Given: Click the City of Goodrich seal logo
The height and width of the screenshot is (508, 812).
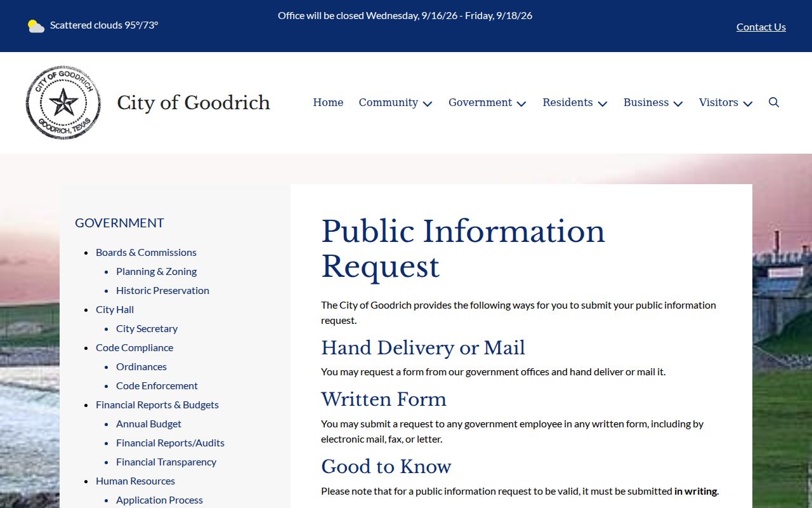Looking at the screenshot, I should pyautogui.click(x=63, y=102).
